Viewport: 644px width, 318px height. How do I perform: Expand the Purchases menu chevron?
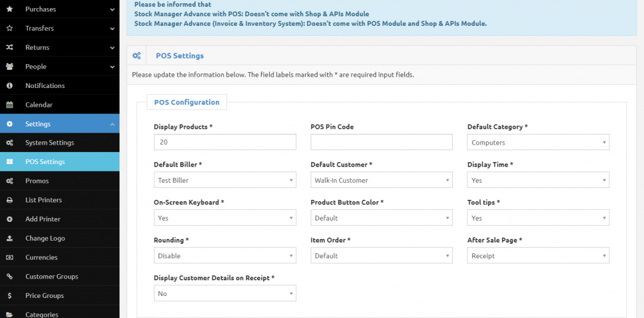tap(112, 9)
